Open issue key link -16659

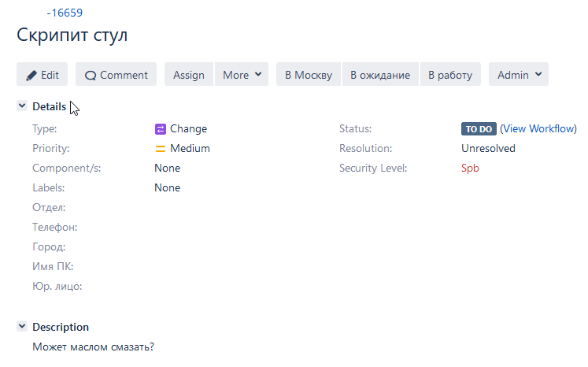point(65,13)
